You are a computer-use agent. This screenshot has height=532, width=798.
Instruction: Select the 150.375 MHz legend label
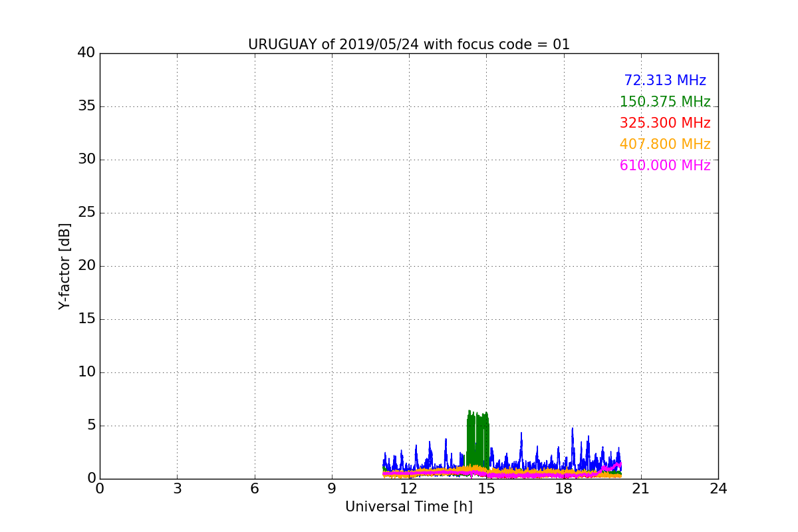point(665,102)
